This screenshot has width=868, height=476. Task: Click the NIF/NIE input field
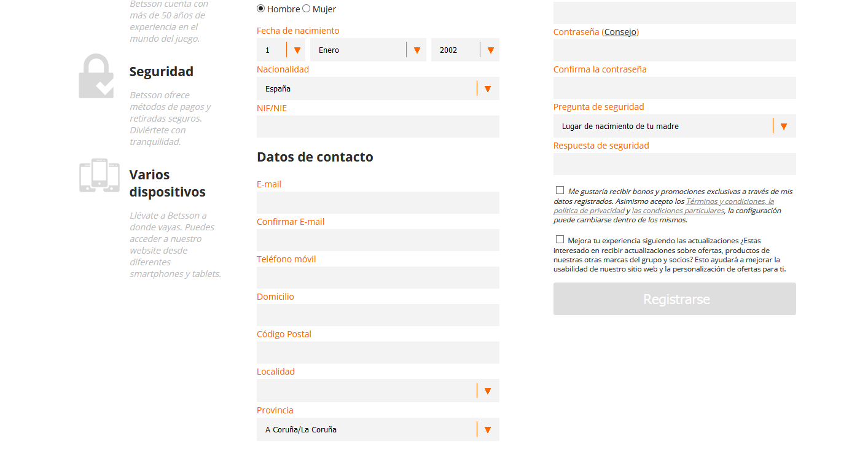(x=378, y=127)
